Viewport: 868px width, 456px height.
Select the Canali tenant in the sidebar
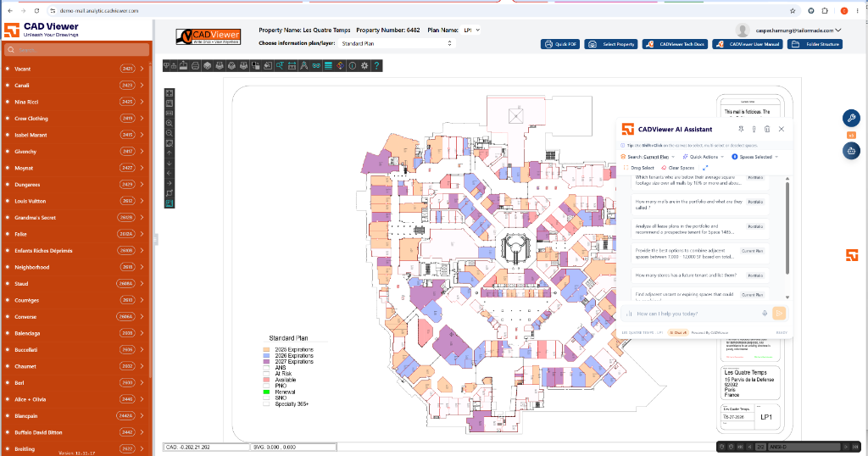[x=75, y=86]
